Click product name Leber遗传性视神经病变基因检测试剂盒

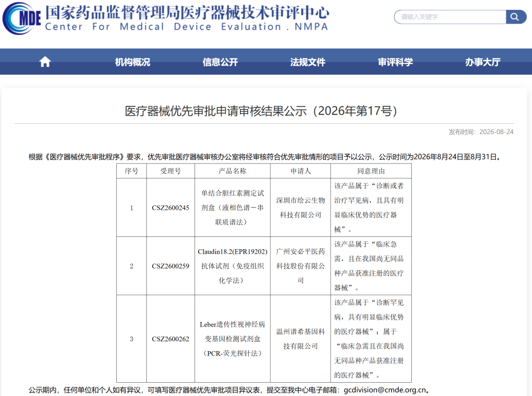coord(233,339)
